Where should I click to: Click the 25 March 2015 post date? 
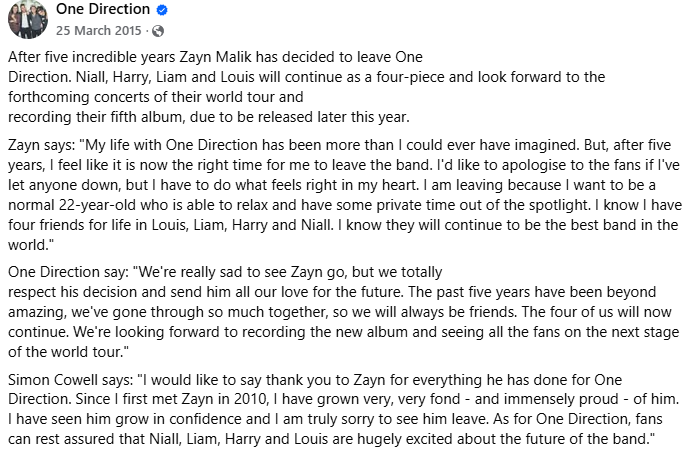point(105,30)
